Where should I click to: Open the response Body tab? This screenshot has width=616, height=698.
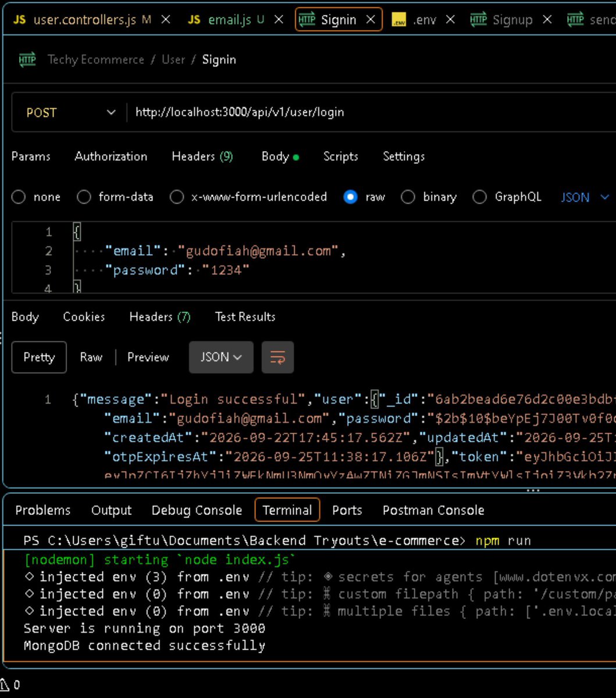25,316
